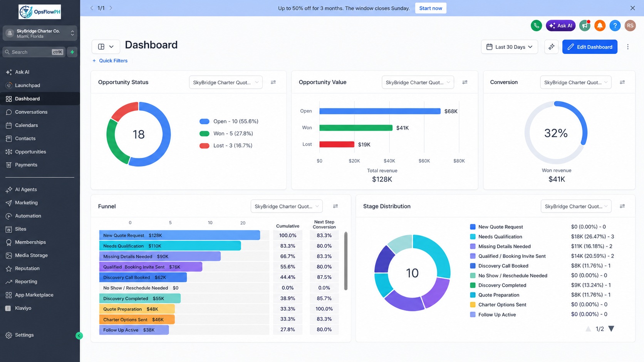Open Opportunity Status widget filter settings icon
This screenshot has height=362, width=644.
pyautogui.click(x=273, y=82)
